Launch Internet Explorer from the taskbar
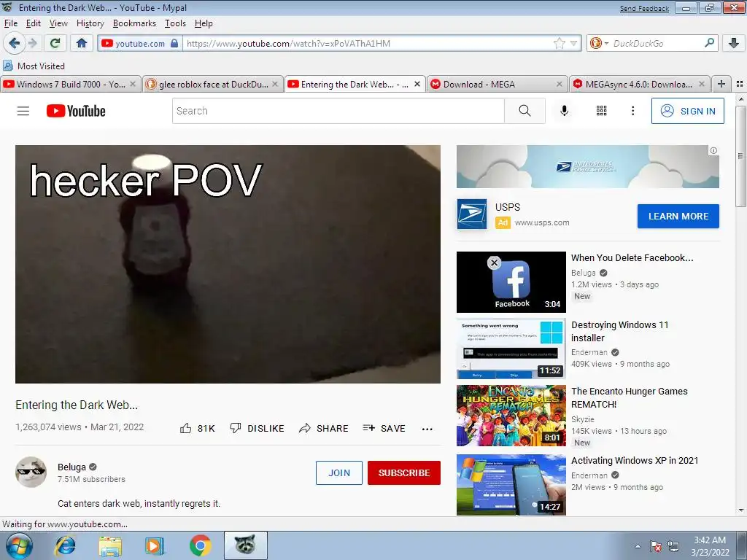This screenshot has width=747, height=560. [x=65, y=545]
